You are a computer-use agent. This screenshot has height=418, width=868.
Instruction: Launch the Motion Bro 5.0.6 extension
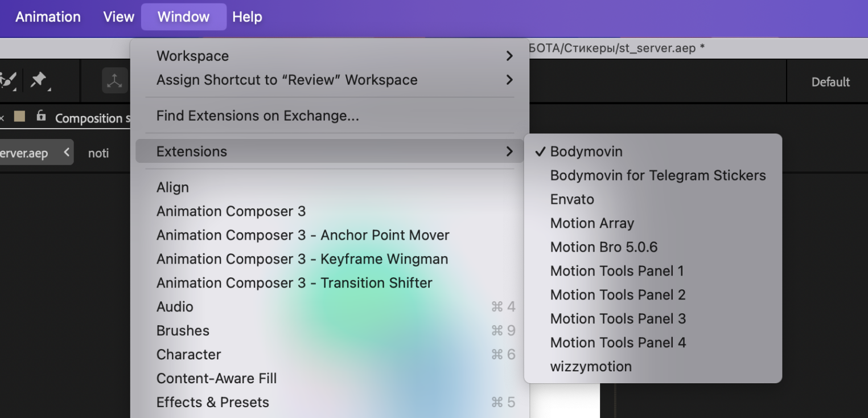click(603, 247)
